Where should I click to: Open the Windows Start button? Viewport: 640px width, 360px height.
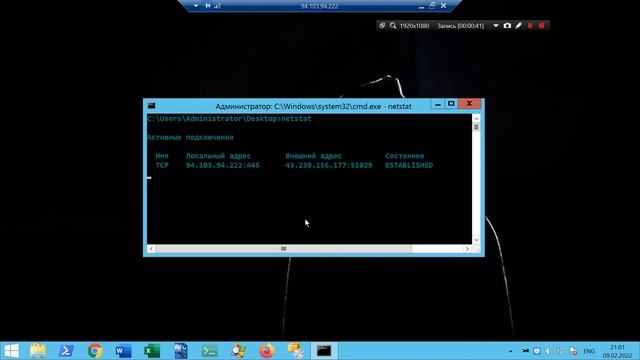11,351
